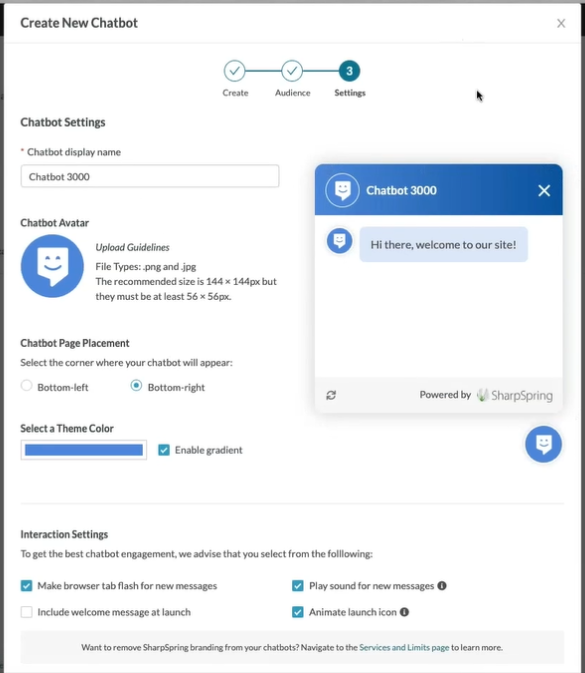Select Bottom-left placement radio button

[x=27, y=385]
